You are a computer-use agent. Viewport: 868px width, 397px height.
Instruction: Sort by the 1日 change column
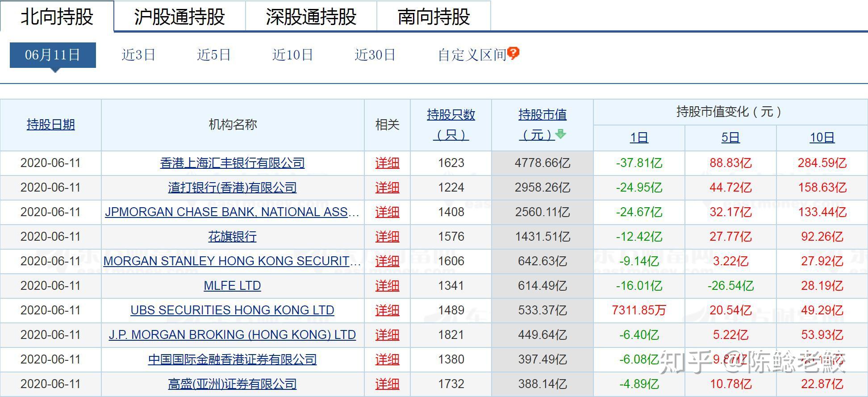(639, 138)
